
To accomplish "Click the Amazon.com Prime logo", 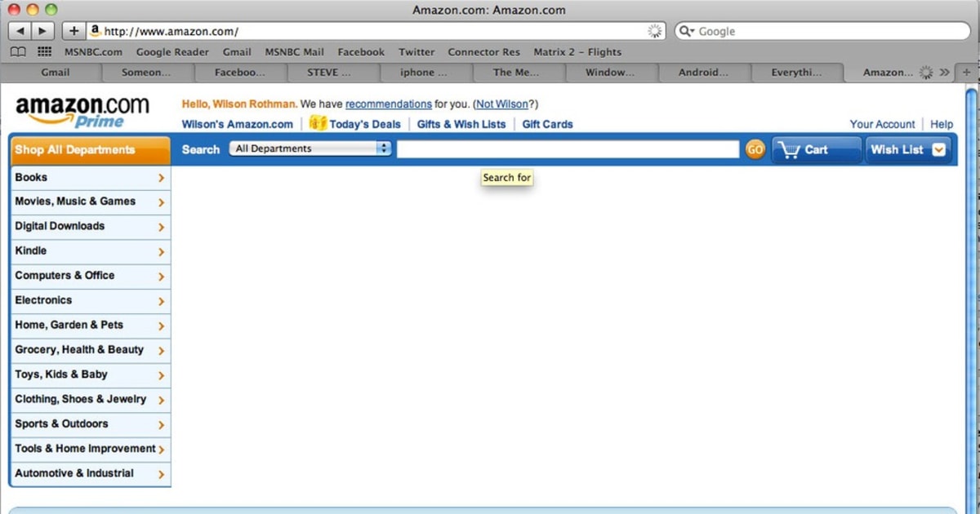I will (x=82, y=112).
